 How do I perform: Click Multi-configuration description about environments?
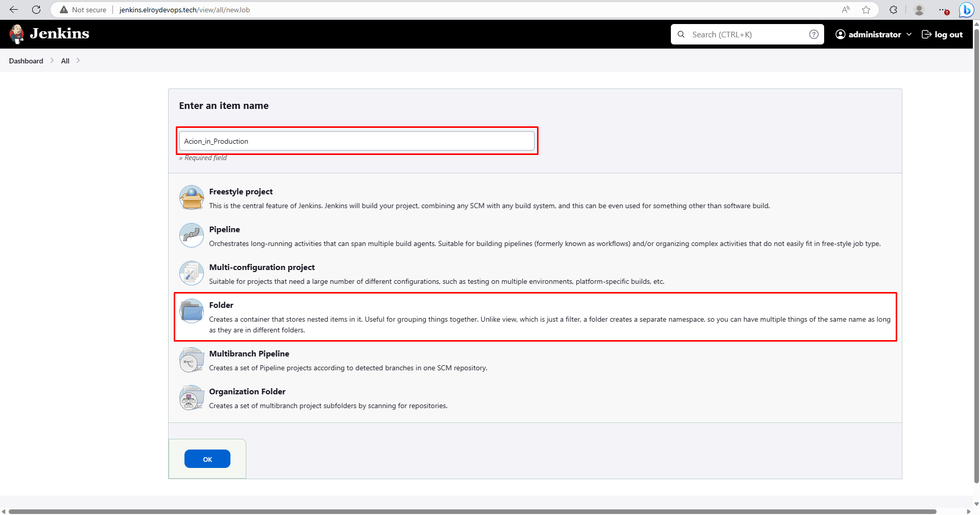tap(437, 282)
